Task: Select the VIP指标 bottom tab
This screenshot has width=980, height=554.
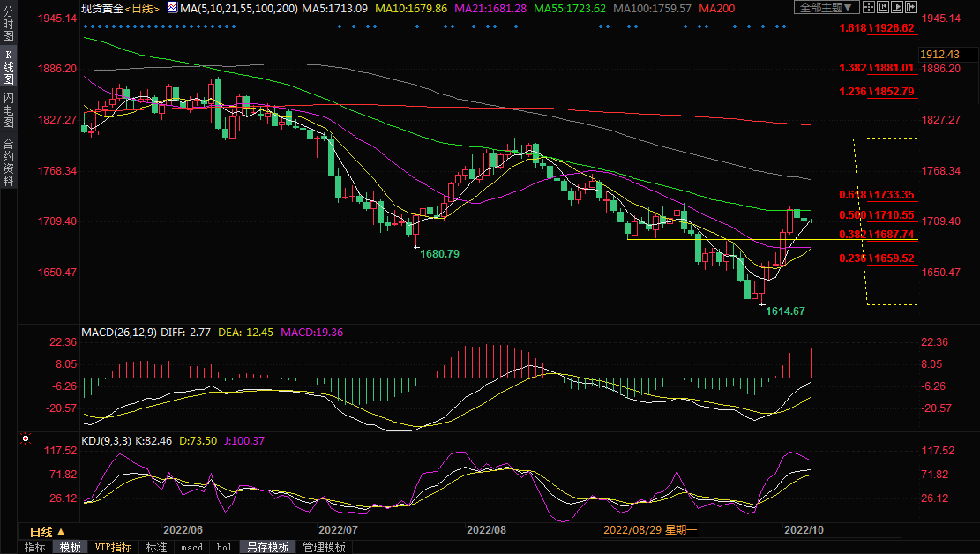Action: [113, 547]
